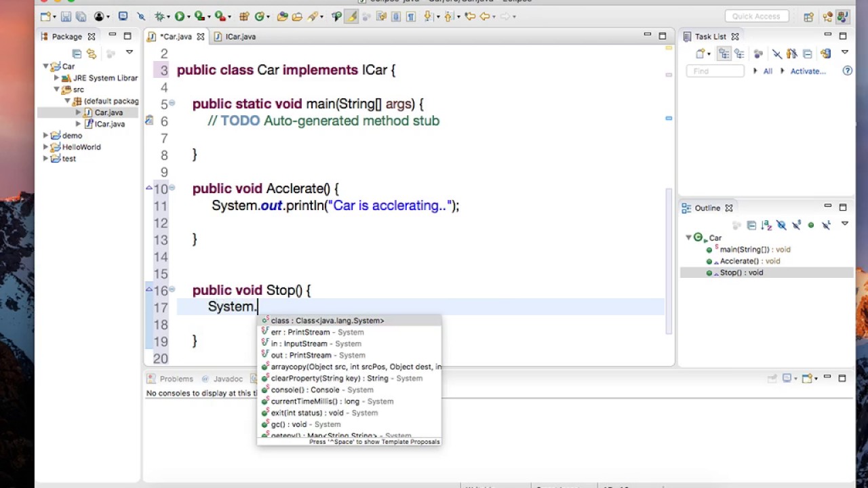Open the Package Explorer view menu

(129, 52)
